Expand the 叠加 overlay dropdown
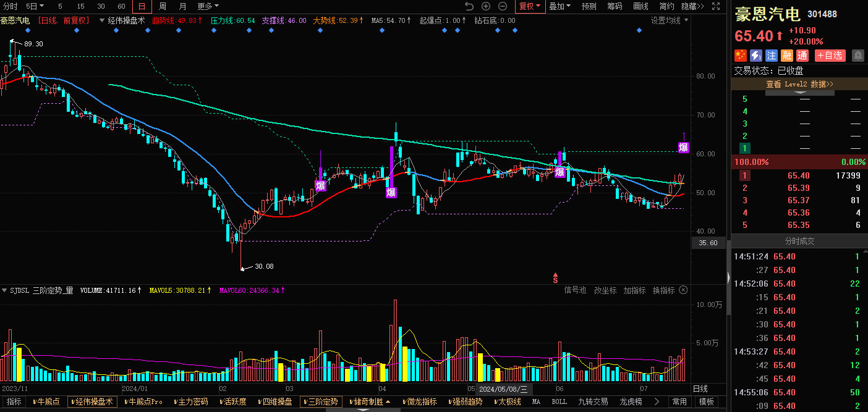This screenshot has height=412, width=868. click(x=560, y=6)
